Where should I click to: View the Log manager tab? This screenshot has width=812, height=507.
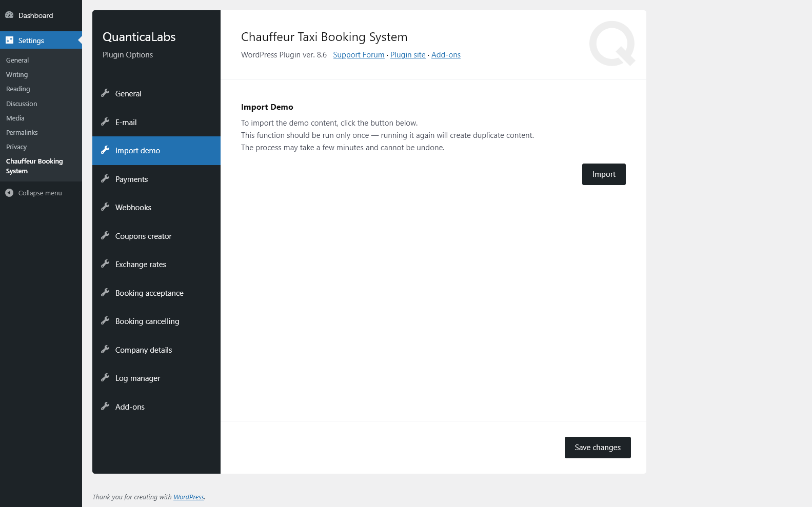click(156, 378)
